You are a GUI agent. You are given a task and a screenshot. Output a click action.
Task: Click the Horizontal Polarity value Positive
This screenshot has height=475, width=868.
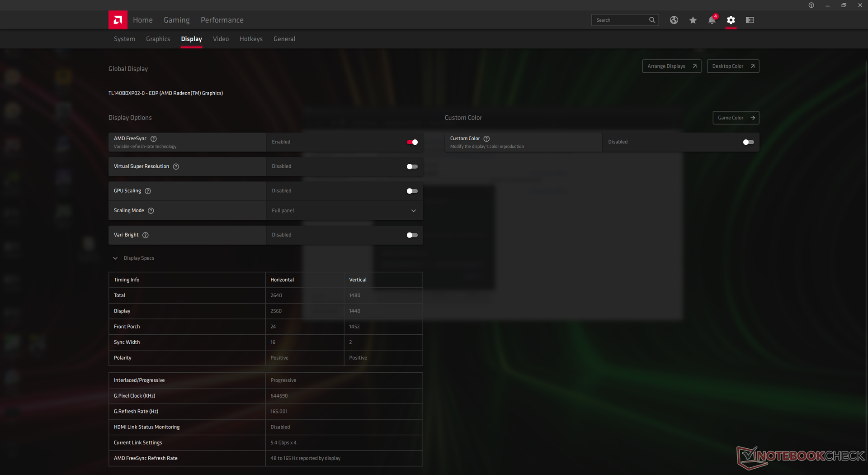(279, 358)
